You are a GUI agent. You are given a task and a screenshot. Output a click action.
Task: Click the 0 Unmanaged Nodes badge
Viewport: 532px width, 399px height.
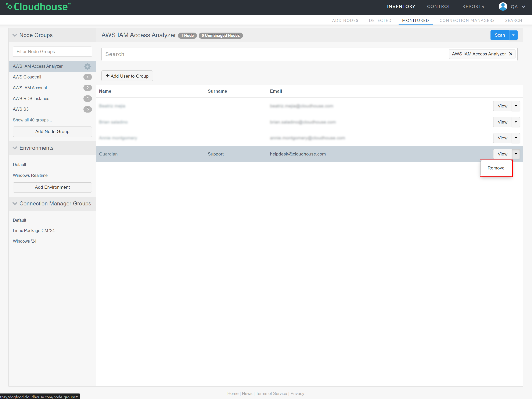(220, 36)
